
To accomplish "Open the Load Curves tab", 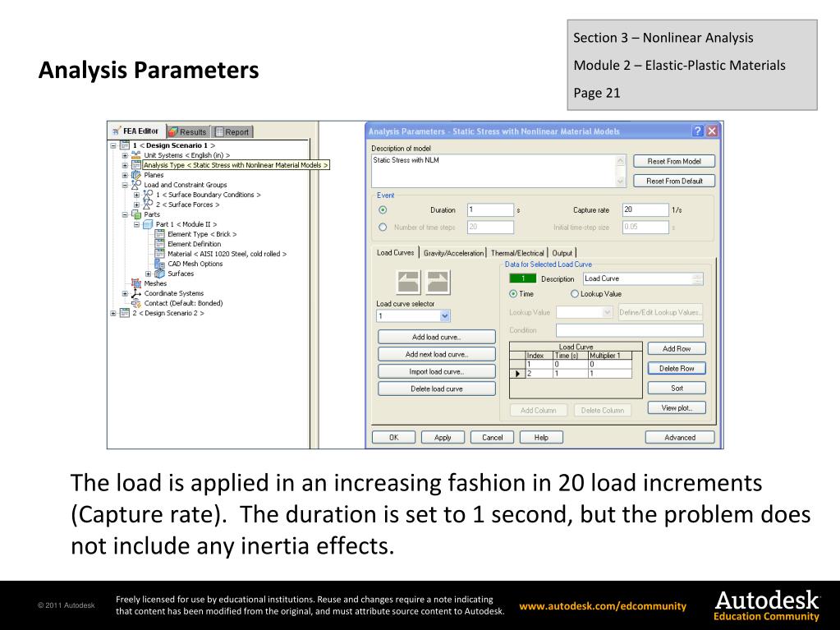I will click(x=395, y=252).
